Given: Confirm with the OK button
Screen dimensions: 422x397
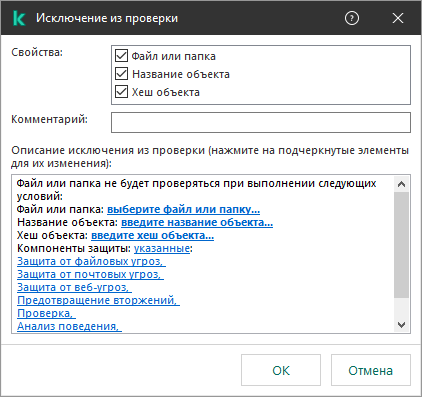Looking at the screenshot, I should 281,370.
